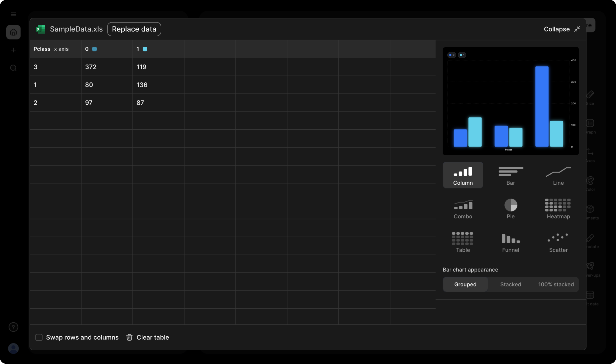This screenshot has width=616, height=364.
Task: Select the Pie chart type
Action: click(511, 208)
